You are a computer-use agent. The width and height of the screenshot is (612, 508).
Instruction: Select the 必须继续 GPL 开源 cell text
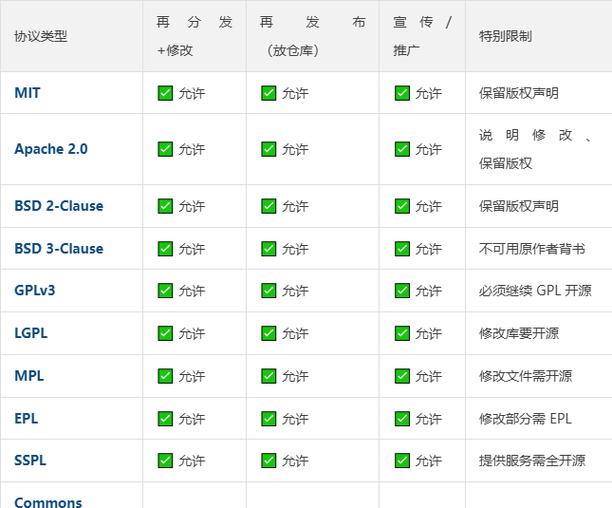pyautogui.click(x=535, y=290)
